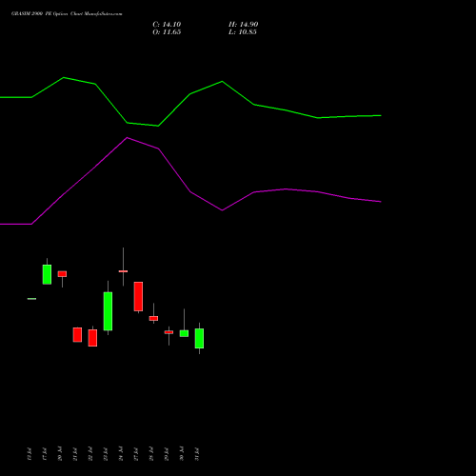Select the red candle above 20 Jul
The width and height of the screenshot is (476, 476).
point(62,274)
